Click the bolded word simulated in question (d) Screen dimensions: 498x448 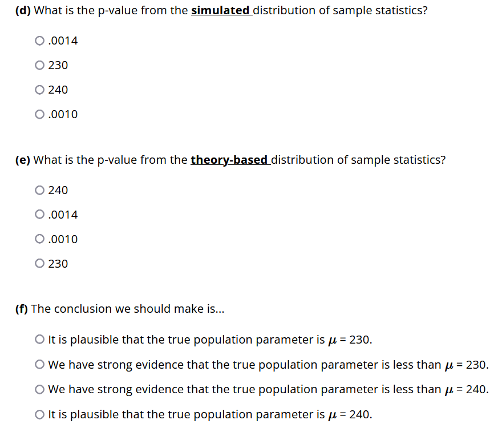click(x=219, y=10)
